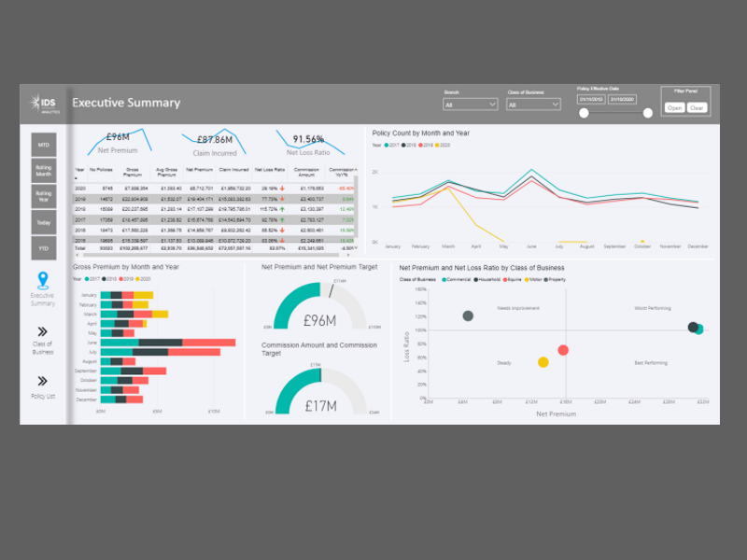Viewport: 747px width, 560px height.
Task: Select the Rolling Year period button
Action: [x=44, y=196]
